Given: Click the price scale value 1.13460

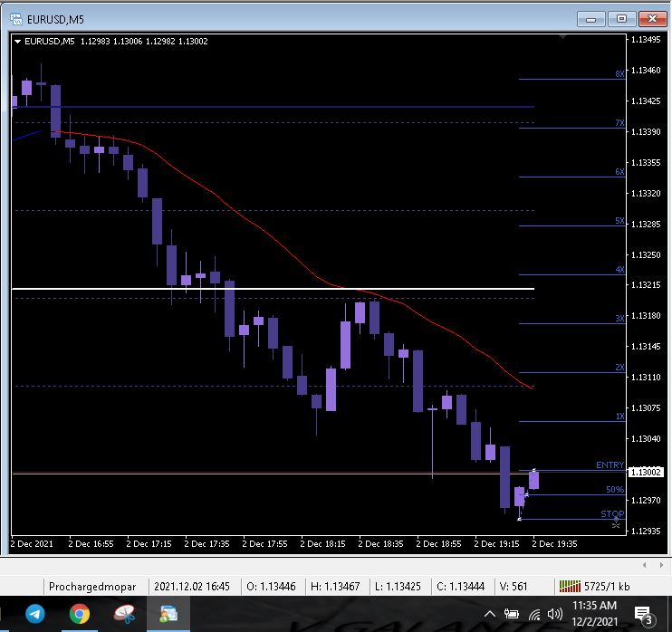Looking at the screenshot, I should pyautogui.click(x=646, y=71).
